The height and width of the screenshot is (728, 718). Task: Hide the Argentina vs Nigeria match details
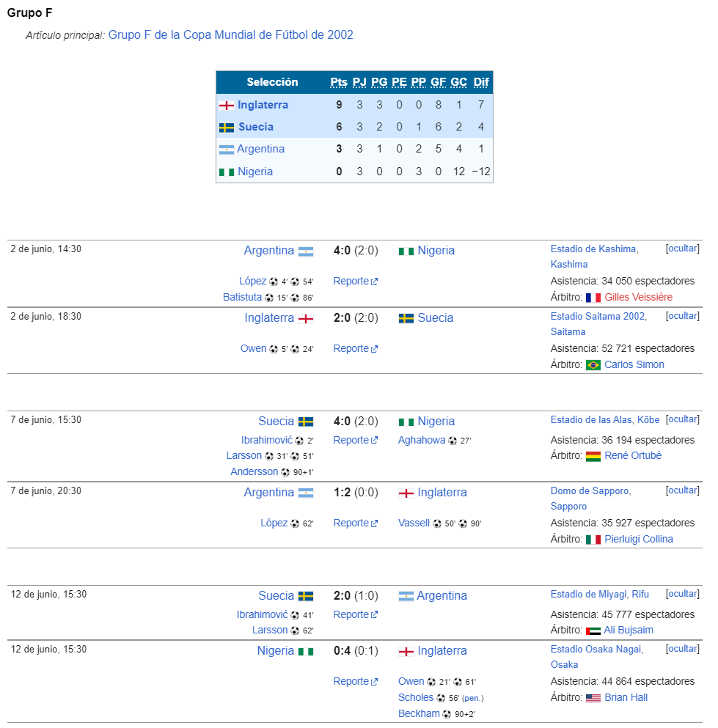682,249
